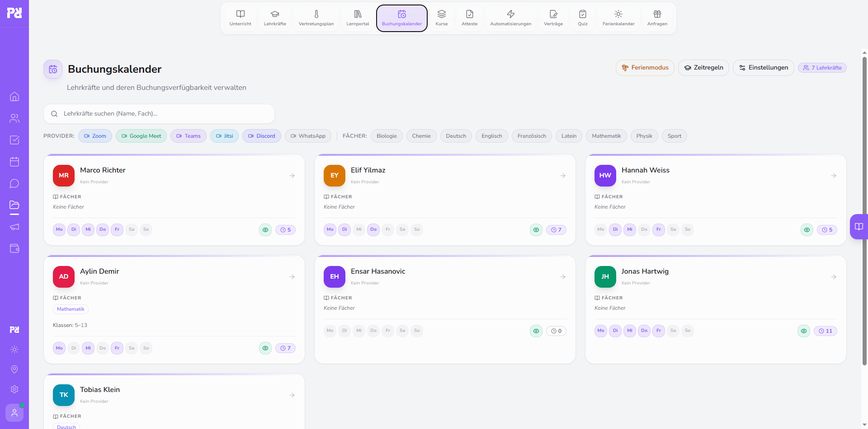The width and height of the screenshot is (868, 429).
Task: Expand Aylin Demir's card arrow
Action: pos(292,277)
